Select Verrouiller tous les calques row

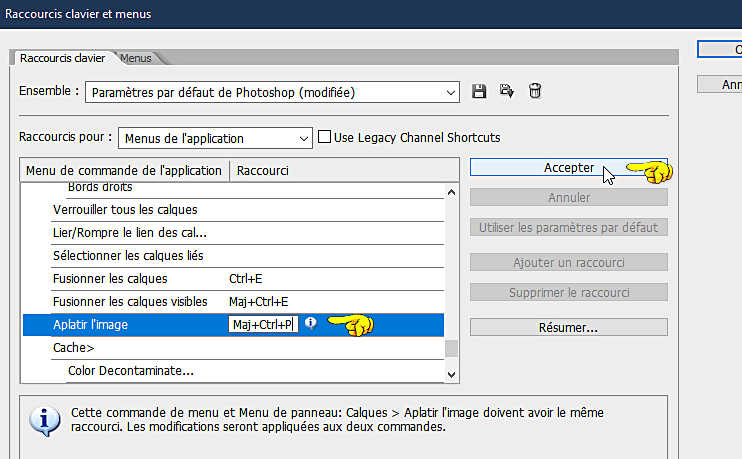point(247,210)
